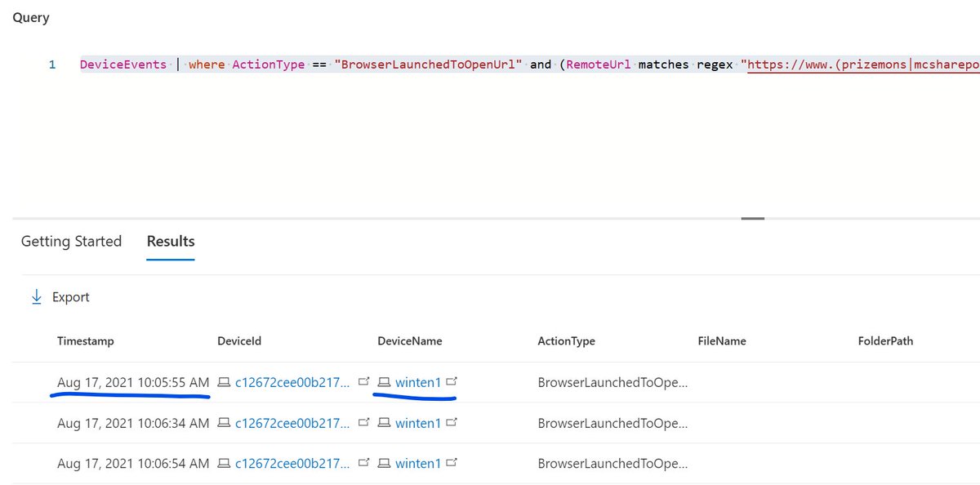Select the Aug 17, 2021 10:05:55 AM timestamp

(133, 382)
